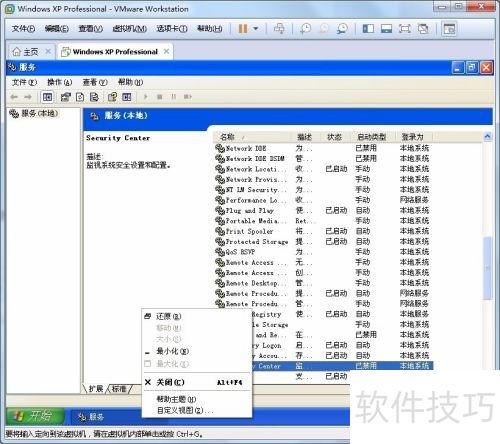Click the Properties icon in Services toolbar
The image size is (500, 444).
coord(66,97)
